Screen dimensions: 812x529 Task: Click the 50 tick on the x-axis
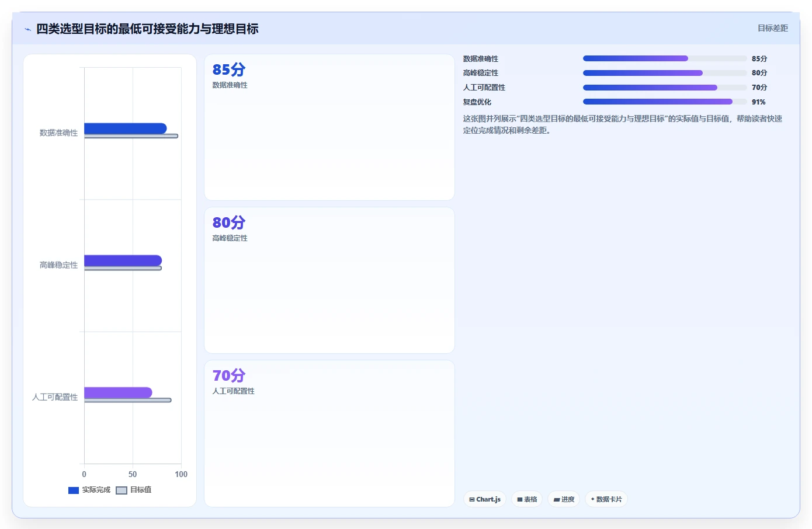[133, 475]
